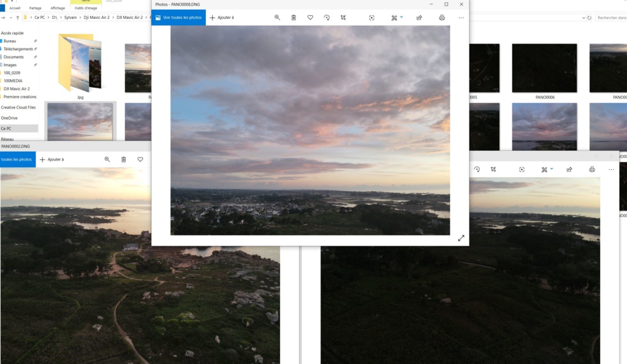
Task: Click 'toutes les photos' in PANO0002 window
Action: 18,159
